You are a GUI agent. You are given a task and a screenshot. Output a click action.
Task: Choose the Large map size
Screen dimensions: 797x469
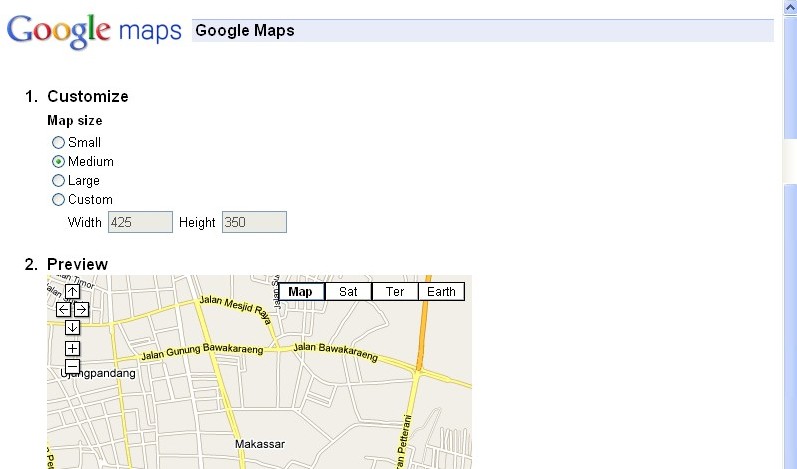tap(58, 180)
